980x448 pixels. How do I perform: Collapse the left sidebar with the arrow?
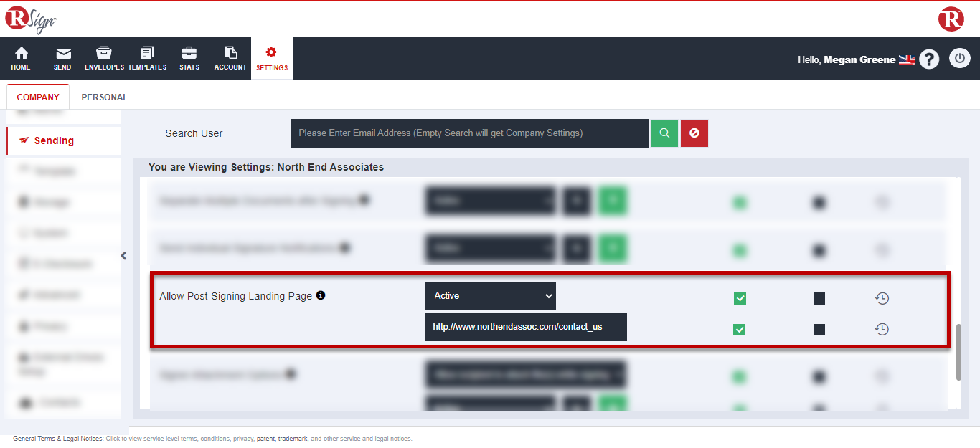pos(124,256)
